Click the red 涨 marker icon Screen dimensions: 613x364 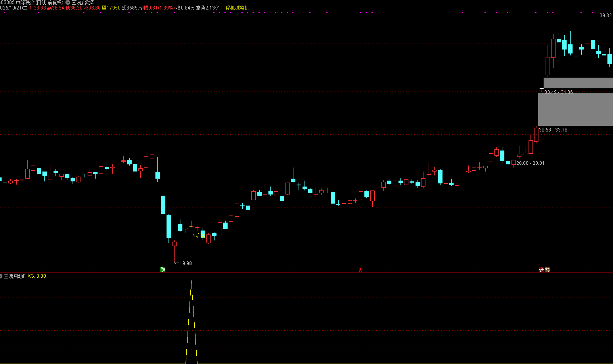click(x=541, y=269)
